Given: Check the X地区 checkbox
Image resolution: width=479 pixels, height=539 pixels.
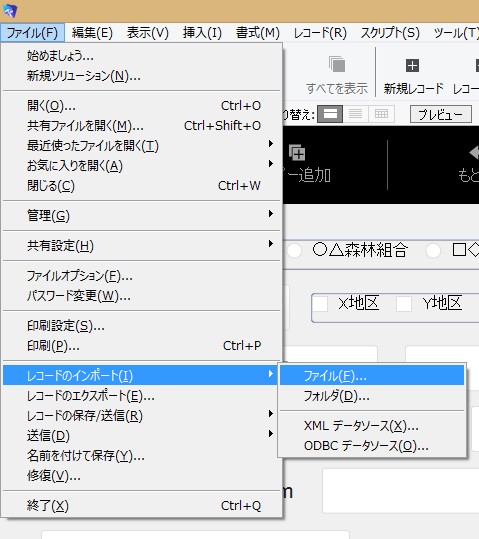Looking at the screenshot, I should pyautogui.click(x=320, y=304).
